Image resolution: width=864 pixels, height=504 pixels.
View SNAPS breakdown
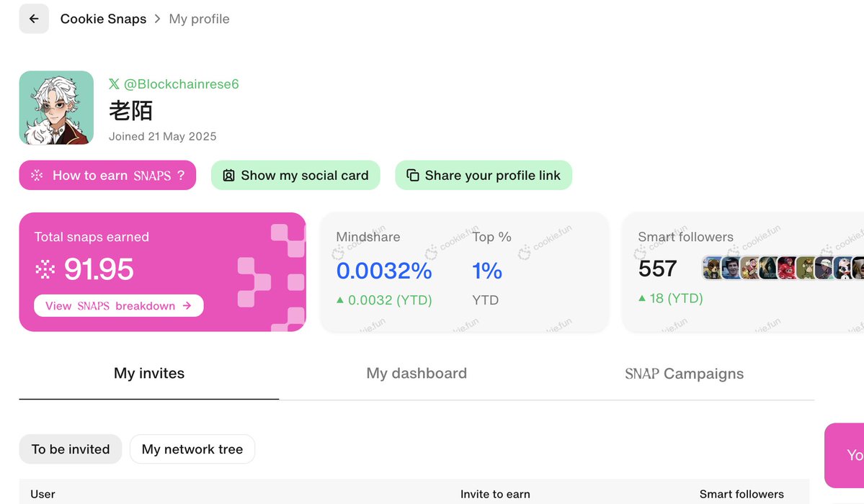[x=118, y=306]
